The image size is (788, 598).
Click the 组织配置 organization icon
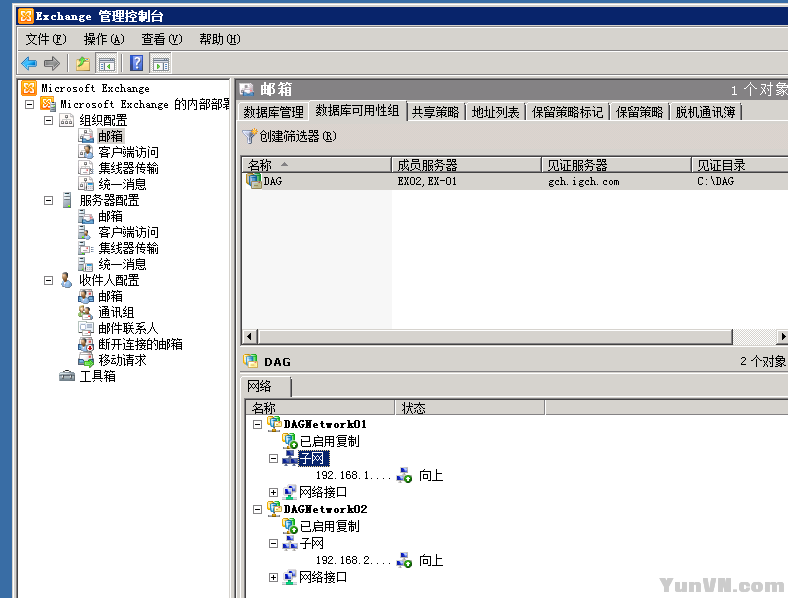(66, 120)
